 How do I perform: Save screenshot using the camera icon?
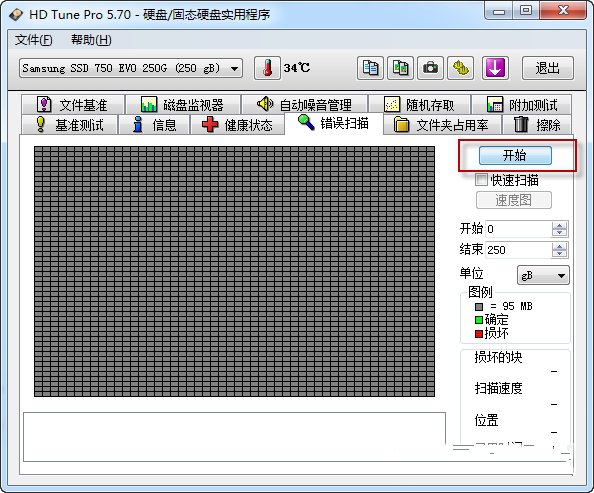(430, 68)
